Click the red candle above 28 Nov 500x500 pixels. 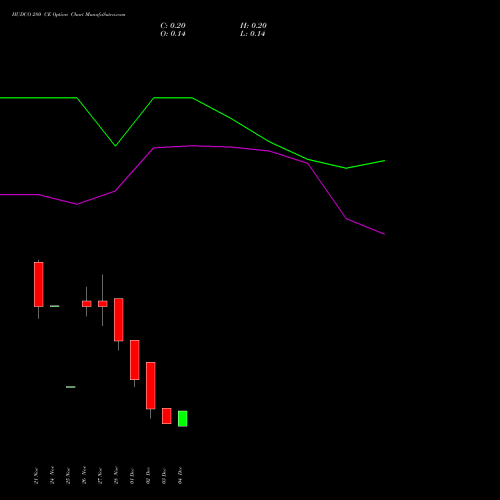[119, 320]
